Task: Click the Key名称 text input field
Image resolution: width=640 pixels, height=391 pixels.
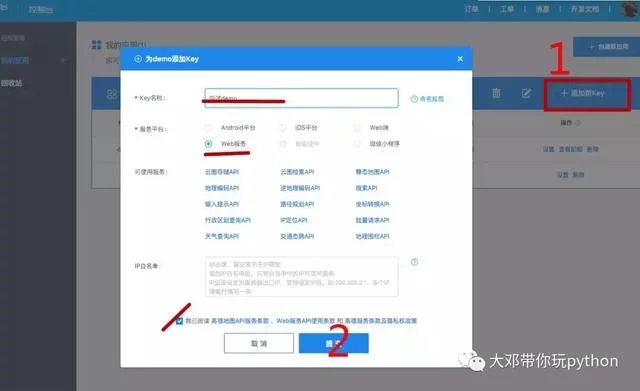Action: tap(302, 98)
